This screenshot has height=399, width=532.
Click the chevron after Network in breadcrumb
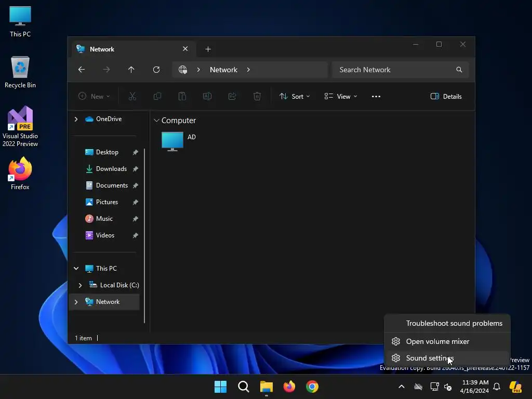coord(248,70)
